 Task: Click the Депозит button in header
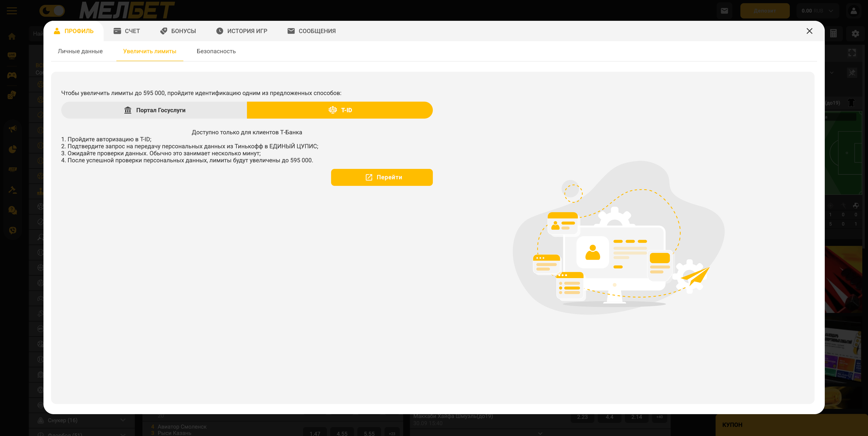(x=765, y=11)
